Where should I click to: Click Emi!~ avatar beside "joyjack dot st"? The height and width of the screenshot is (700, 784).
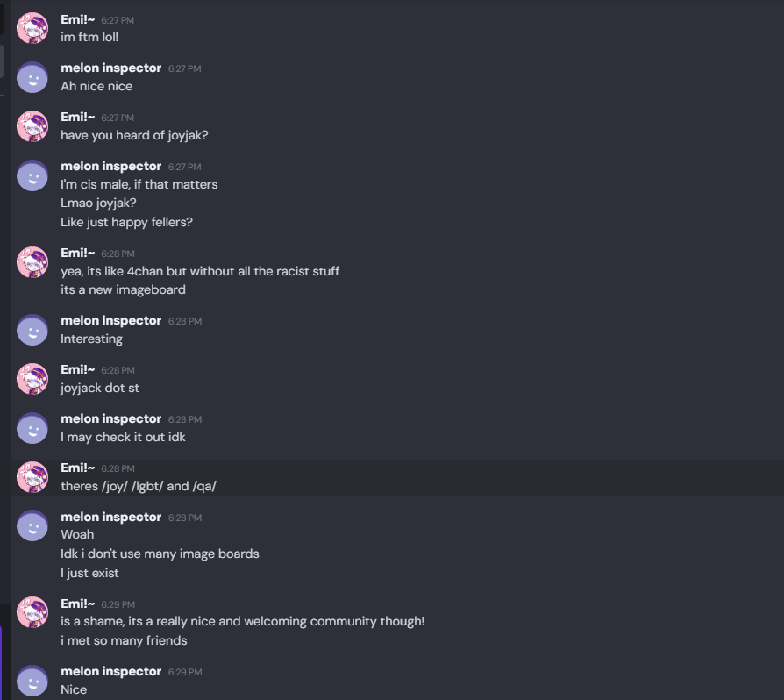click(x=32, y=379)
